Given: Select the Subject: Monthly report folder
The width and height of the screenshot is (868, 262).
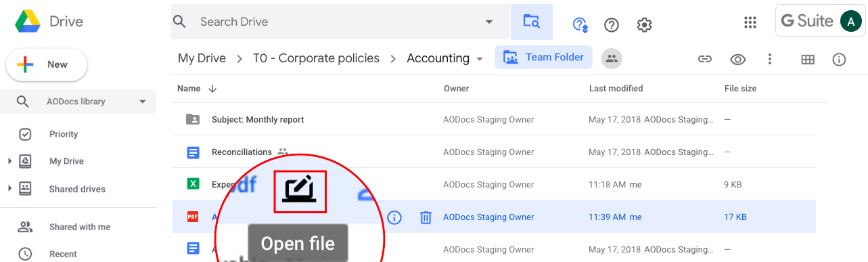Looking at the screenshot, I should coord(494,120).
